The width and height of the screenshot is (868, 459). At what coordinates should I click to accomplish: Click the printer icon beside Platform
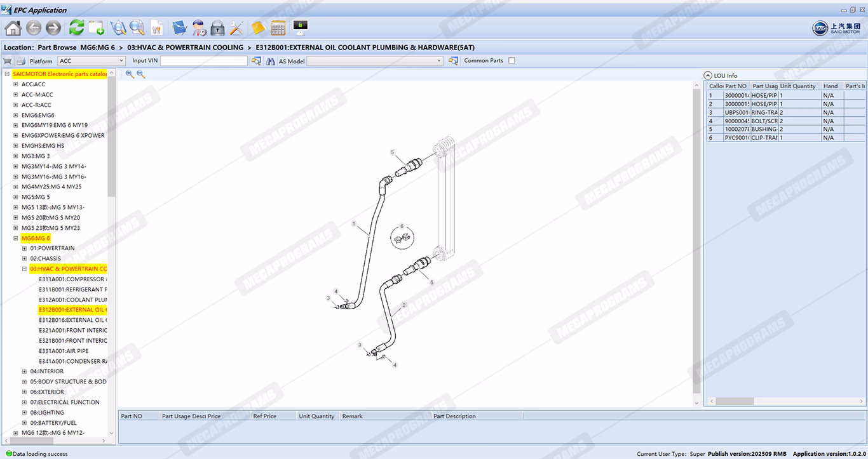point(20,61)
